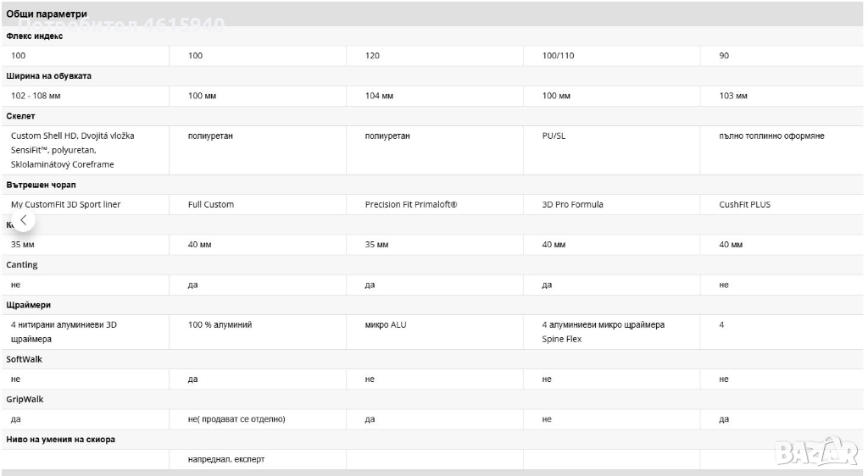
Task: Click the Bazar logo watermark
Action: [816, 451]
